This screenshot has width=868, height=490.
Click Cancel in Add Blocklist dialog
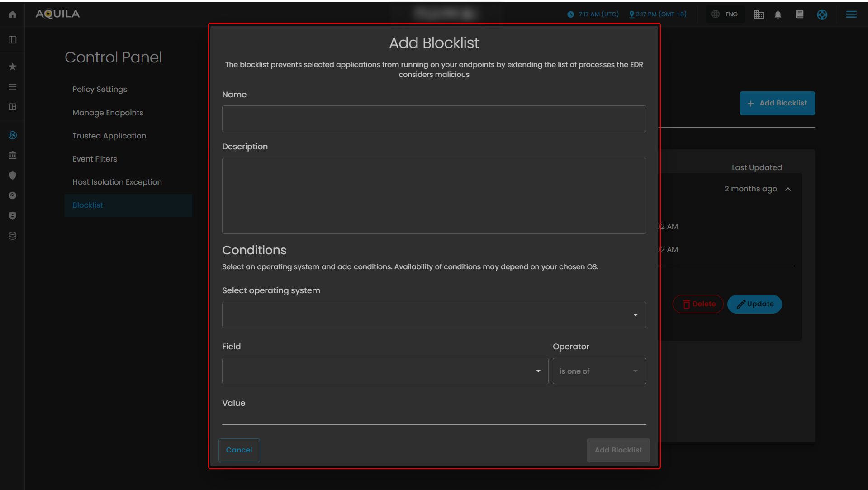point(239,450)
